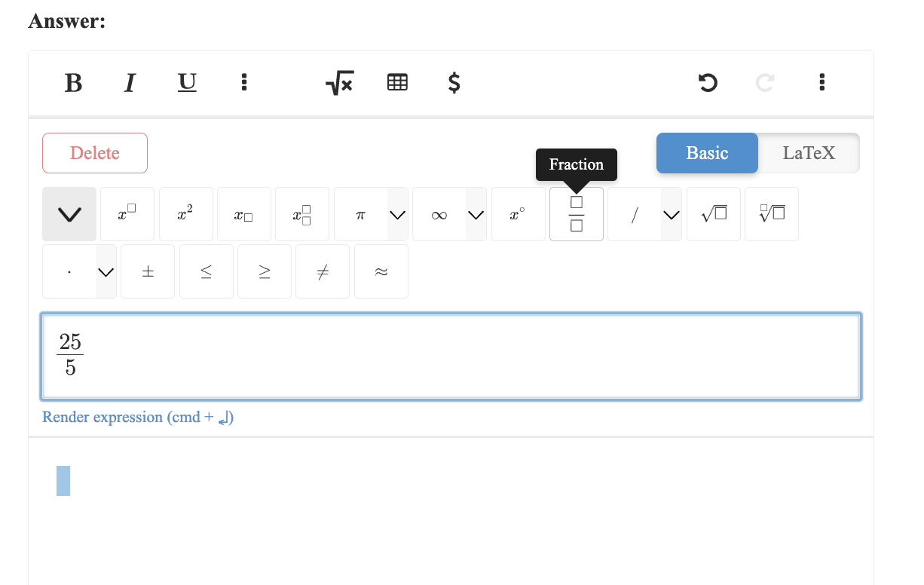Insert a square root symbol
The image size is (924, 585).
pyautogui.click(x=713, y=215)
